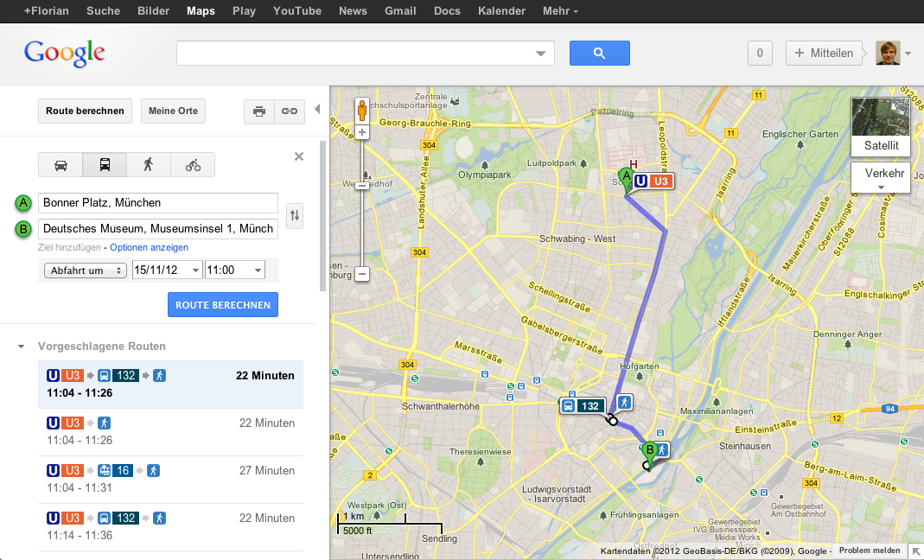The width and height of the screenshot is (924, 560).
Task: Zoom in with map plus button
Action: click(362, 132)
